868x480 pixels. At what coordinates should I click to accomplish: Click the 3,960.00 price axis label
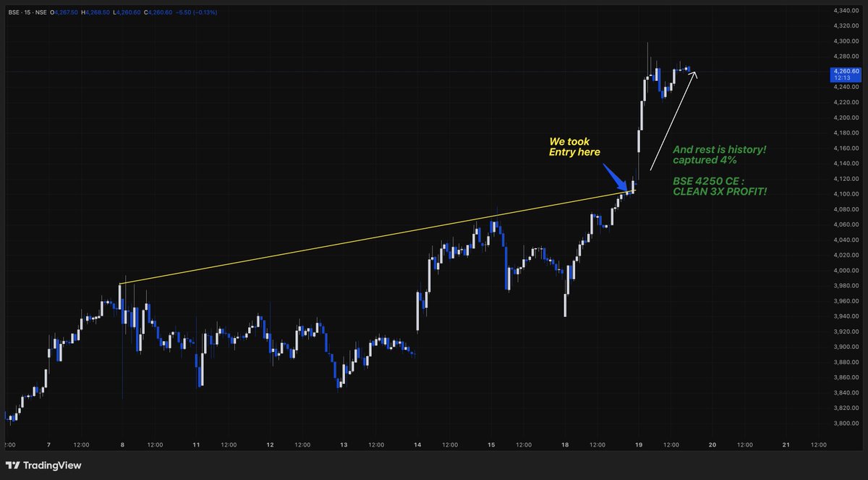845,300
